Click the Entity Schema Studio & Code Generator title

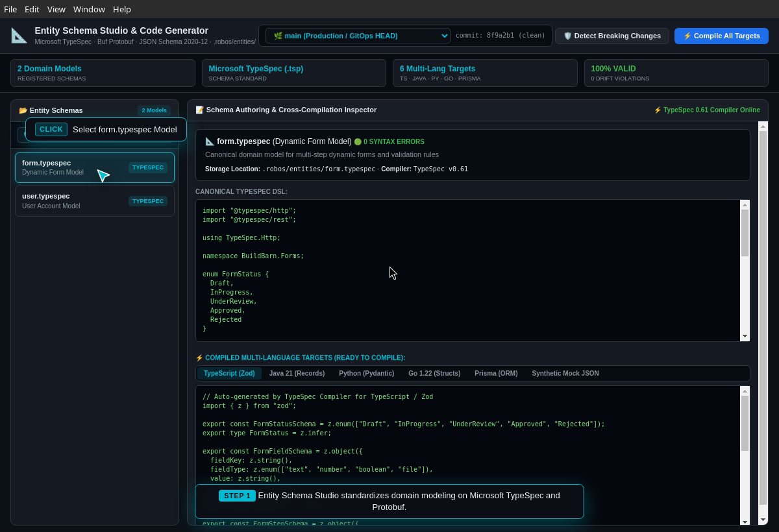(x=121, y=30)
